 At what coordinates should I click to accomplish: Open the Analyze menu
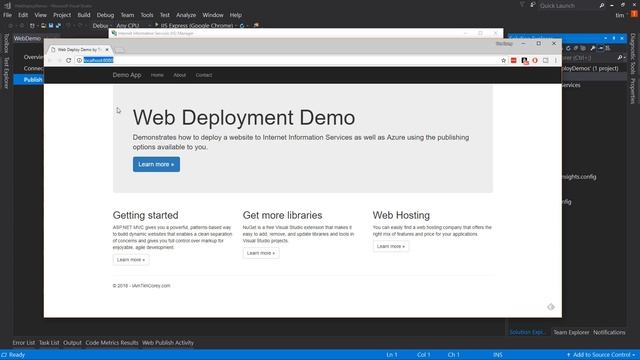(x=186, y=15)
